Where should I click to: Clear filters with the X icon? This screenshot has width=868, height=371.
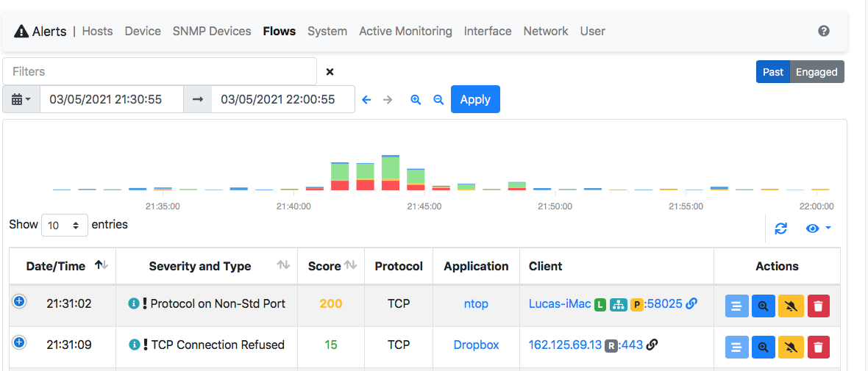pyautogui.click(x=330, y=71)
